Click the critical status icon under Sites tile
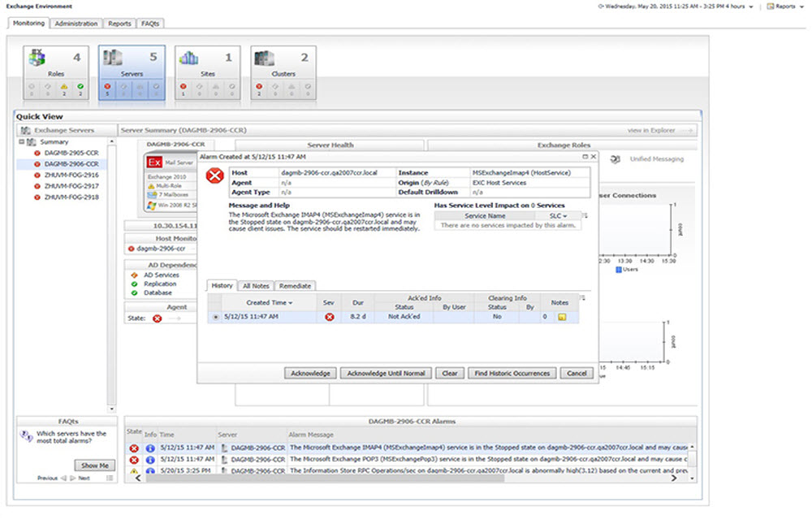The image size is (812, 520). 184,86
